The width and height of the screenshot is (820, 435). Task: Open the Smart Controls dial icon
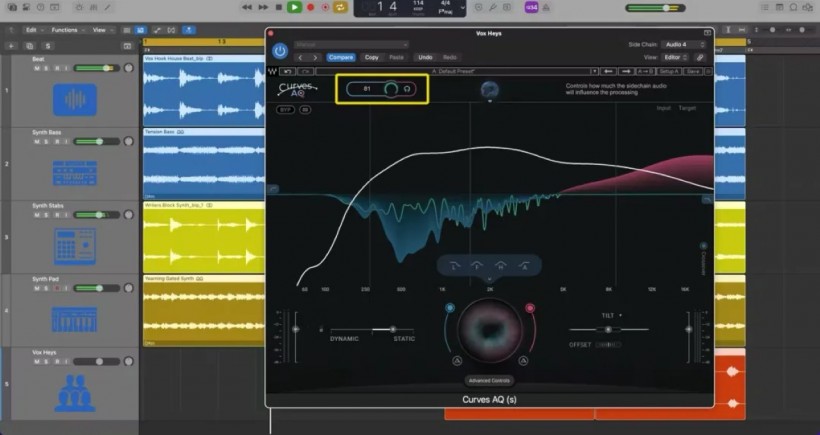79,7
